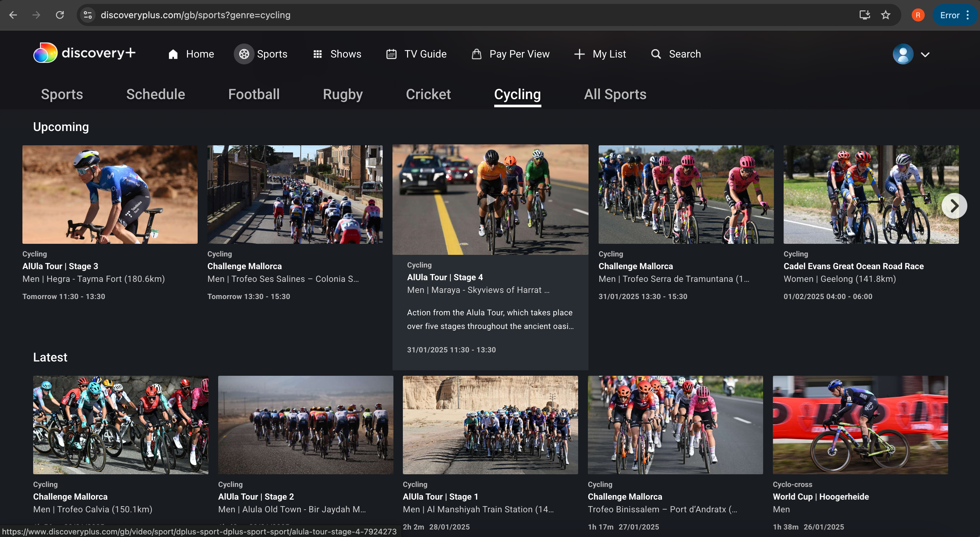Click the My List plus icon

(x=579, y=54)
